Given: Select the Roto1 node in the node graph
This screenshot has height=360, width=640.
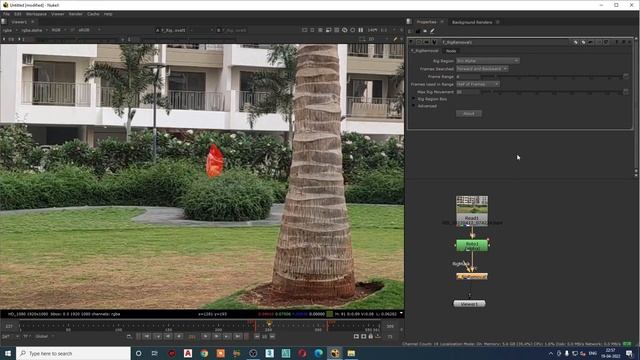Looking at the screenshot, I should tap(472, 245).
